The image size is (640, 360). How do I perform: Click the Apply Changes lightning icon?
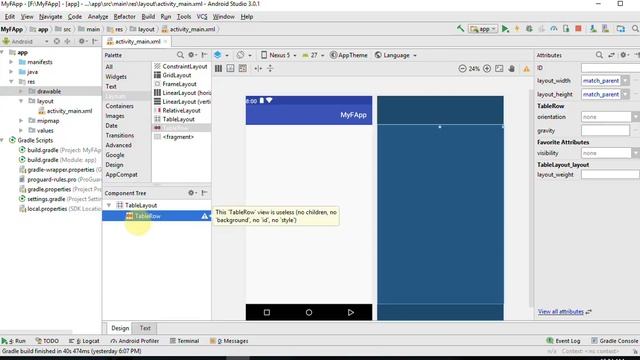coord(517,29)
